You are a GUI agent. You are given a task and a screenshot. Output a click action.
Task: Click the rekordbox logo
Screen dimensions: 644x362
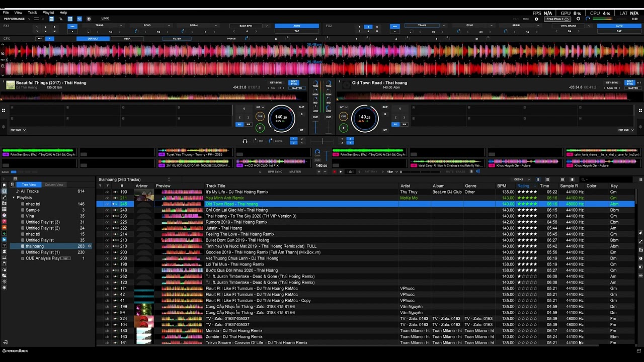15,351
